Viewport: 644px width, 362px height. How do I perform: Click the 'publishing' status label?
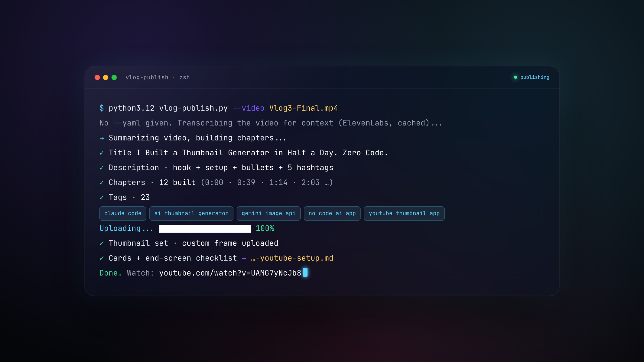point(535,77)
